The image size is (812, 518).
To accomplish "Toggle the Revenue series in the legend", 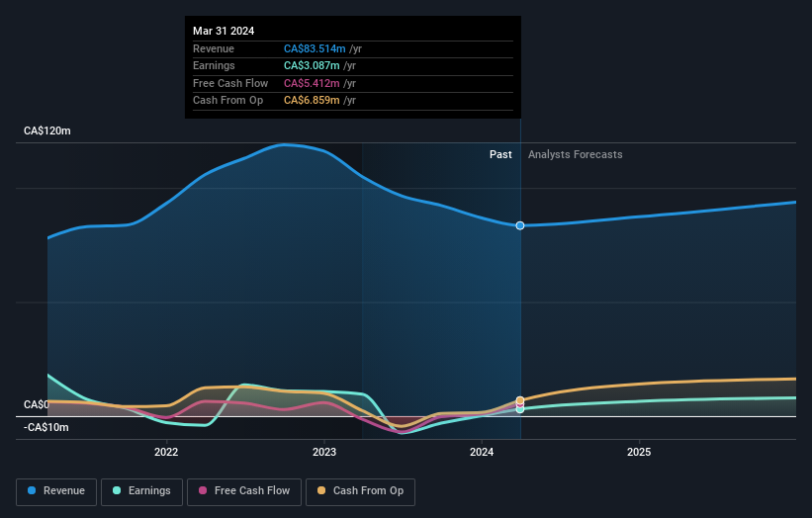I will pos(56,491).
